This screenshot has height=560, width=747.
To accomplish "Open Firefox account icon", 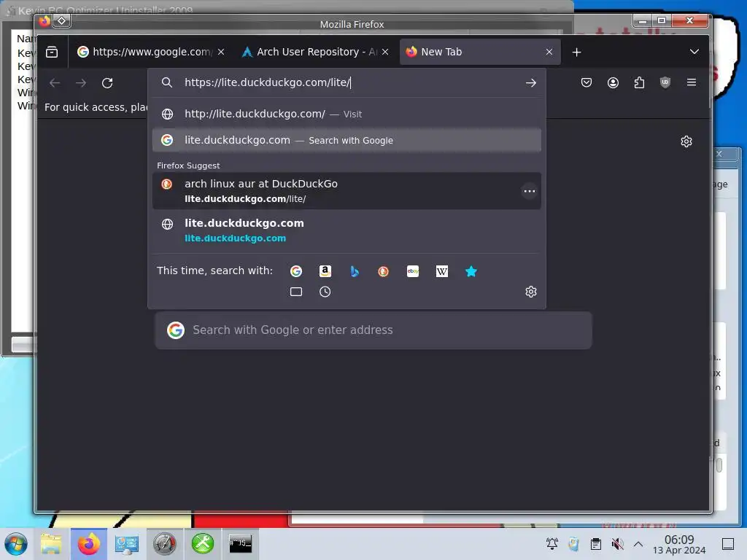I will coord(613,83).
